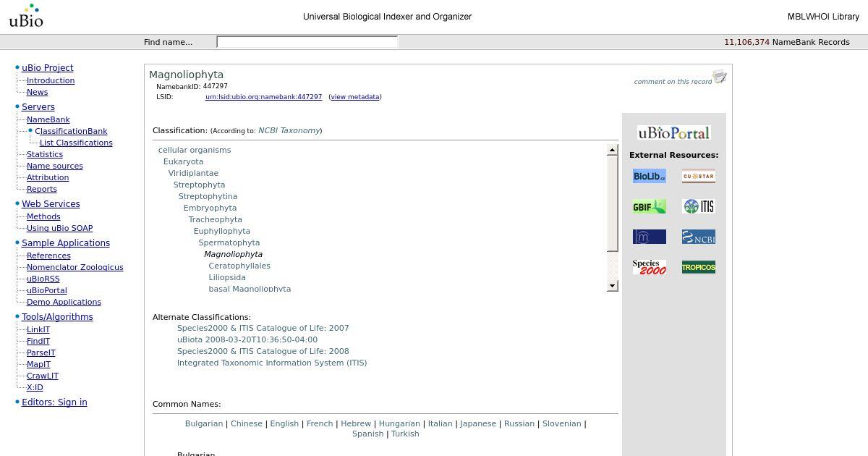Open NCBI external resource
Image resolution: width=868 pixels, height=456 pixels.
(699, 237)
